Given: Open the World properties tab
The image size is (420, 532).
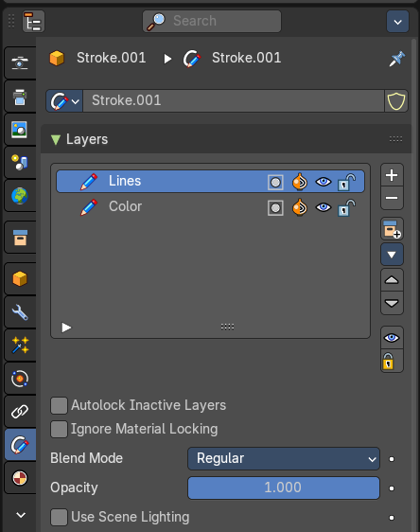Looking at the screenshot, I should 20,196.
